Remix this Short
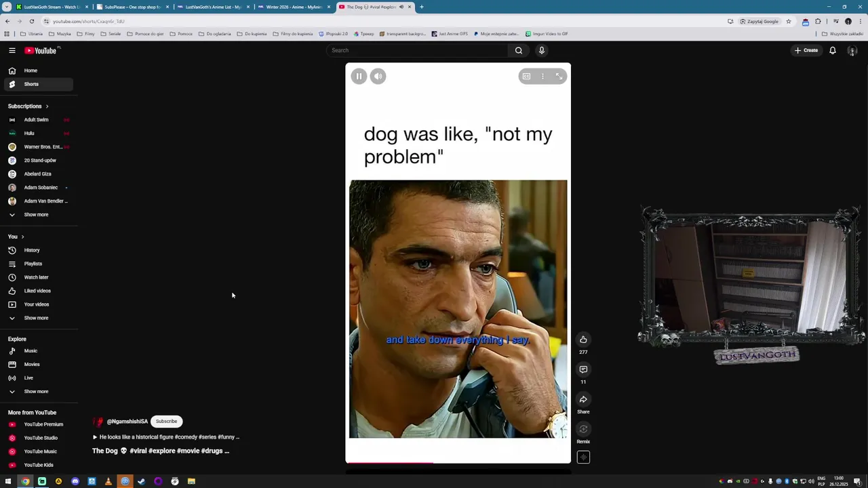Viewport: 868px width, 488px height. click(x=583, y=429)
